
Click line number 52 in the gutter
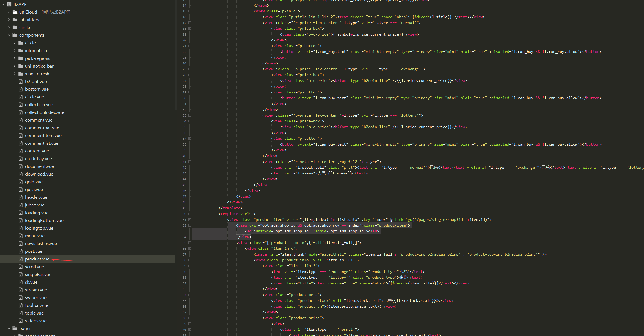pos(184,225)
